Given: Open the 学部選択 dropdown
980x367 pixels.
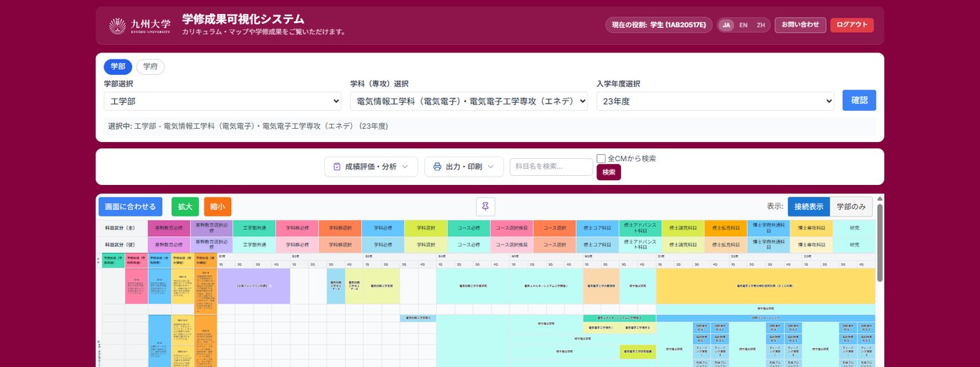Looking at the screenshot, I should tap(223, 101).
